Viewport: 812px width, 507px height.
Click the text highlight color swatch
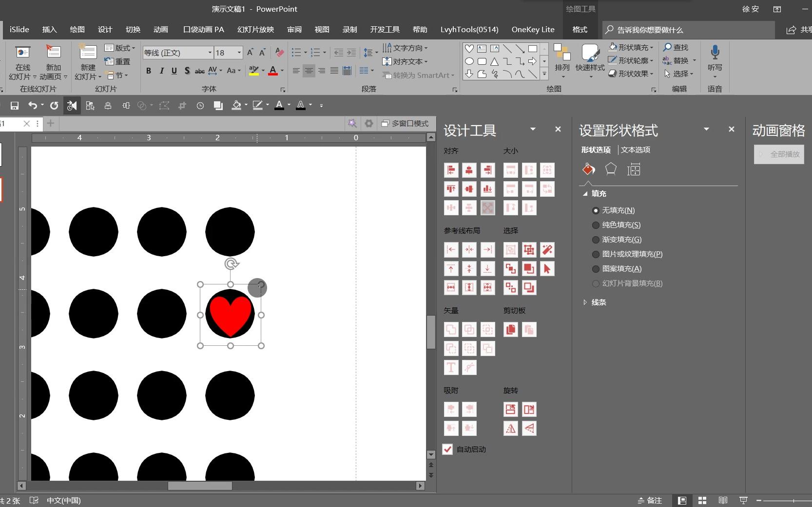pos(253,71)
